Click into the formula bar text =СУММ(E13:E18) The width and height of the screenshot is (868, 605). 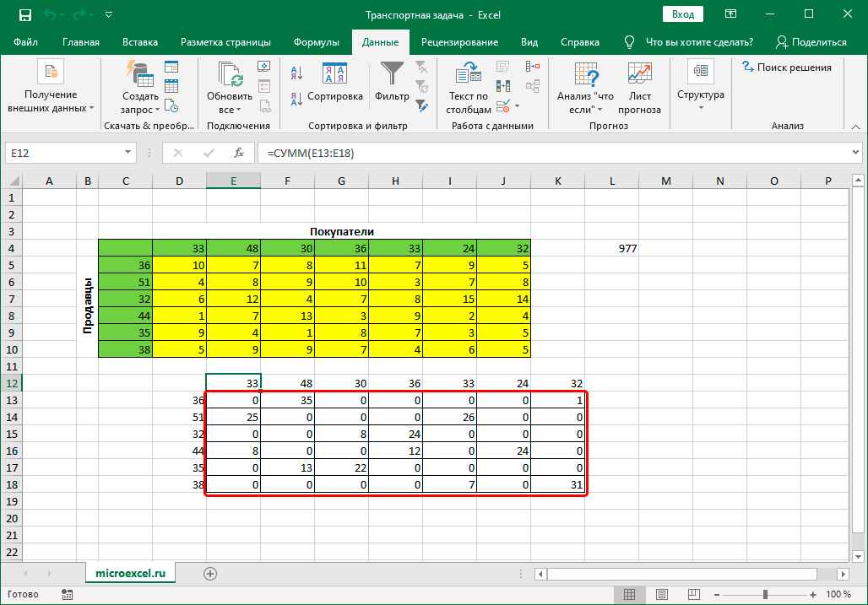(x=311, y=154)
